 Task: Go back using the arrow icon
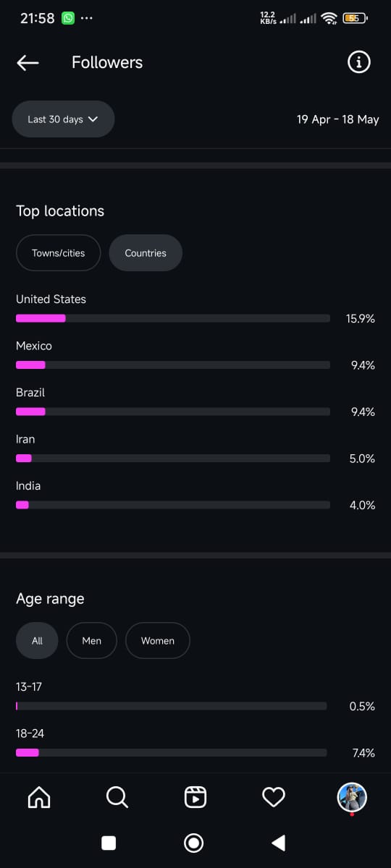[x=28, y=63]
